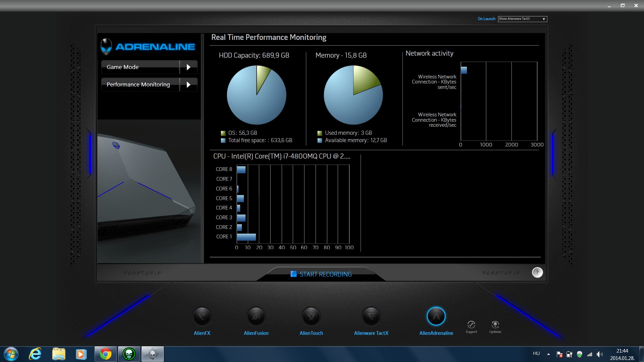The width and height of the screenshot is (644, 362).
Task: Click the Alienware head logo beside Adrenaline
Action: (106, 47)
